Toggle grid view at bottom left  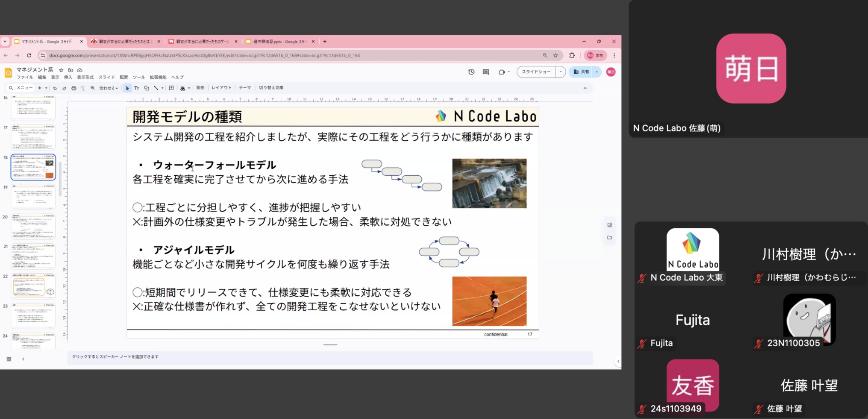click(x=9, y=359)
